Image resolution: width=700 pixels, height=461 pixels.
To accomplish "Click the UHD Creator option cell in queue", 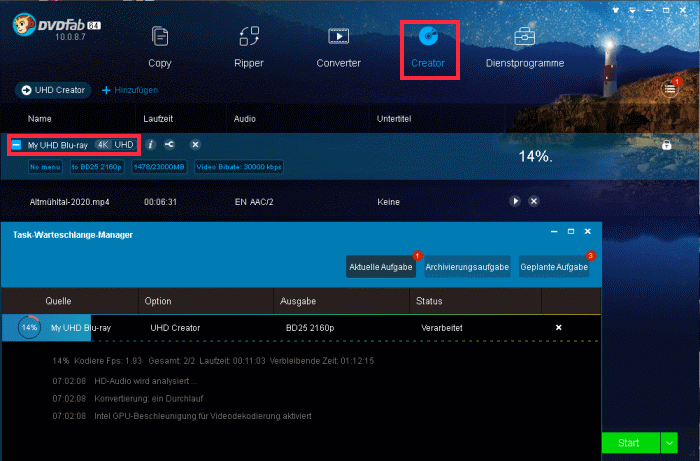I will pyautogui.click(x=175, y=328).
